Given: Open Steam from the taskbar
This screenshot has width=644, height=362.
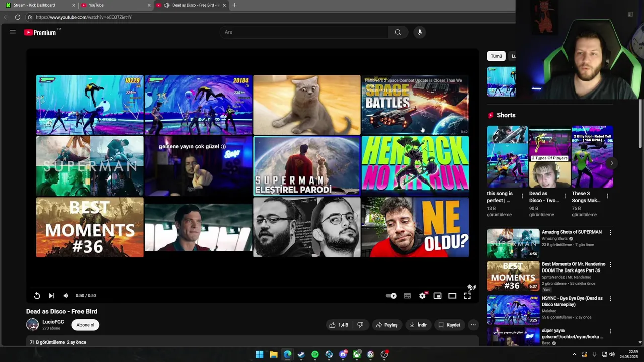Looking at the screenshot, I should point(301,354).
